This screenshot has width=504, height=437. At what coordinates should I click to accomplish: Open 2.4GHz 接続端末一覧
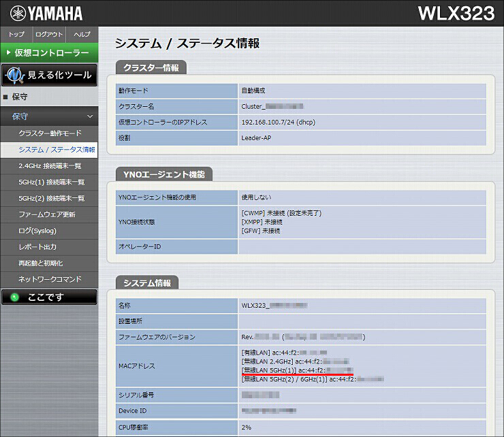pos(49,166)
